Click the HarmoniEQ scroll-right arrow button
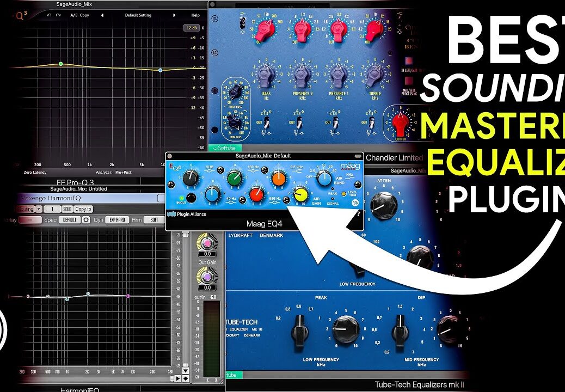Screen dimensions: 565x392 click(177, 378)
